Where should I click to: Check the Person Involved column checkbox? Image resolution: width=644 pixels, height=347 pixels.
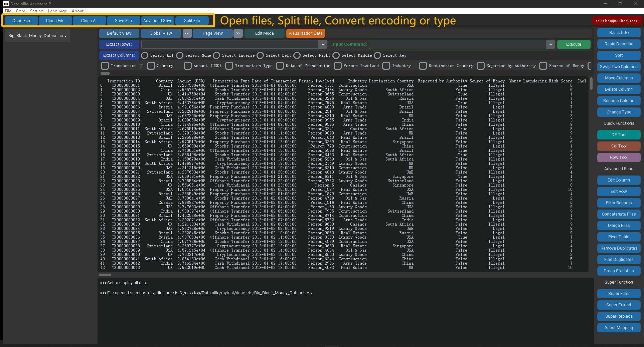[338, 66]
